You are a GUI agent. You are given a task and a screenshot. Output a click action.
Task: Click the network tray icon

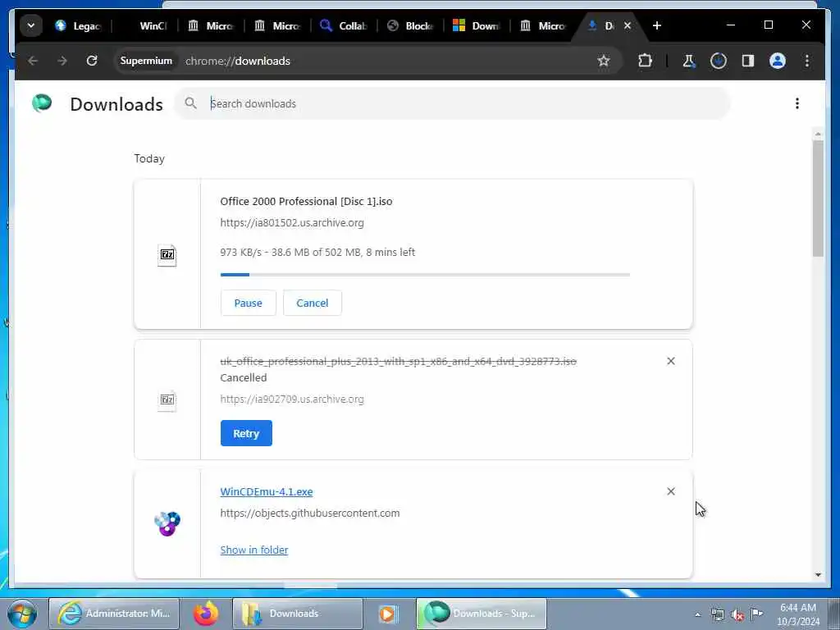tap(717, 615)
